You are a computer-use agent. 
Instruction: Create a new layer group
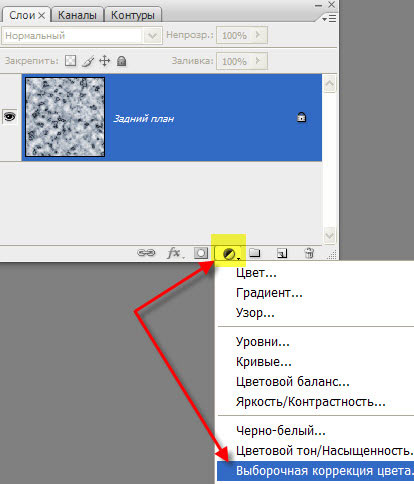coord(255,253)
